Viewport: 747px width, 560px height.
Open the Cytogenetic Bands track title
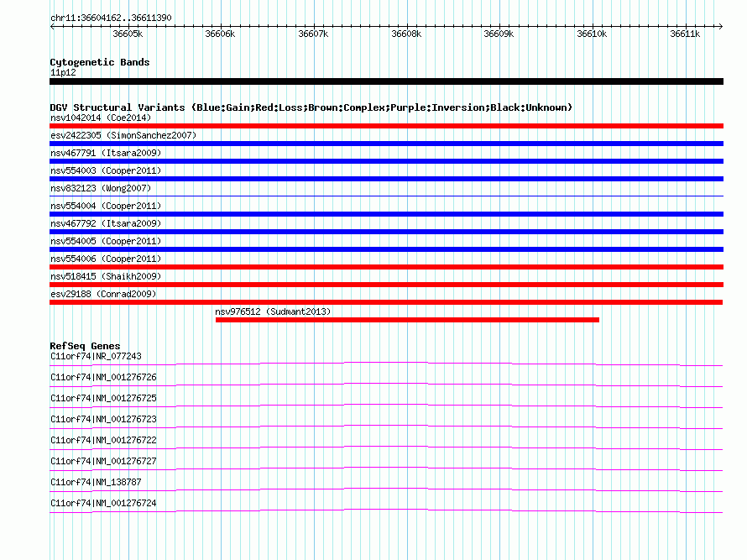pyautogui.click(x=100, y=62)
